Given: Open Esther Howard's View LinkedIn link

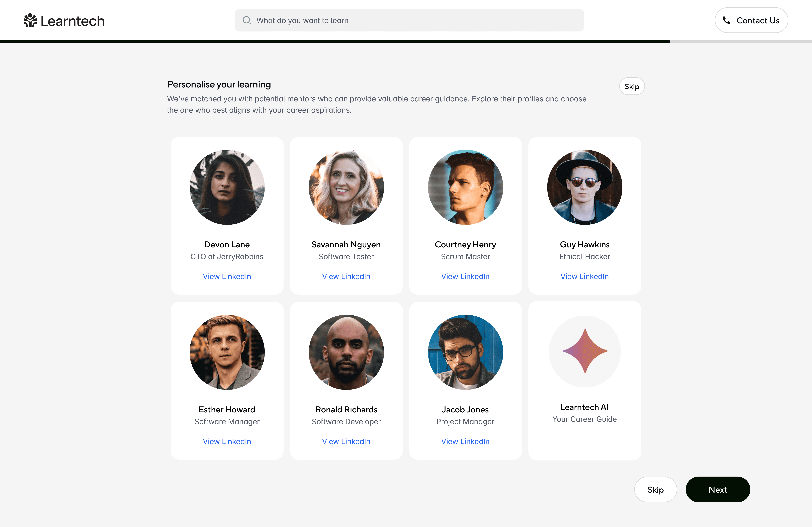Looking at the screenshot, I should tap(227, 441).
